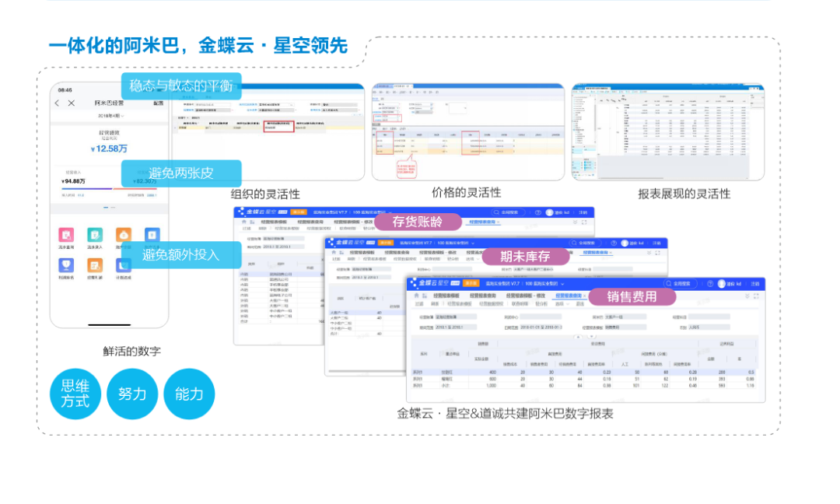Click the user avatar in the 销售费用 window
840x504 pixels.
[x=722, y=284]
